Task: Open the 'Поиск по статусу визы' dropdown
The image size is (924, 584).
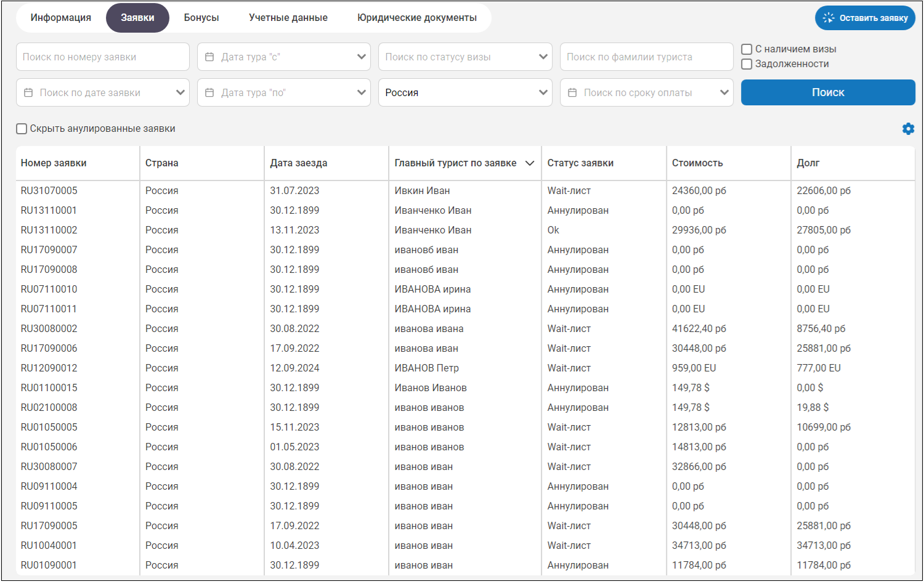Action: tap(464, 57)
